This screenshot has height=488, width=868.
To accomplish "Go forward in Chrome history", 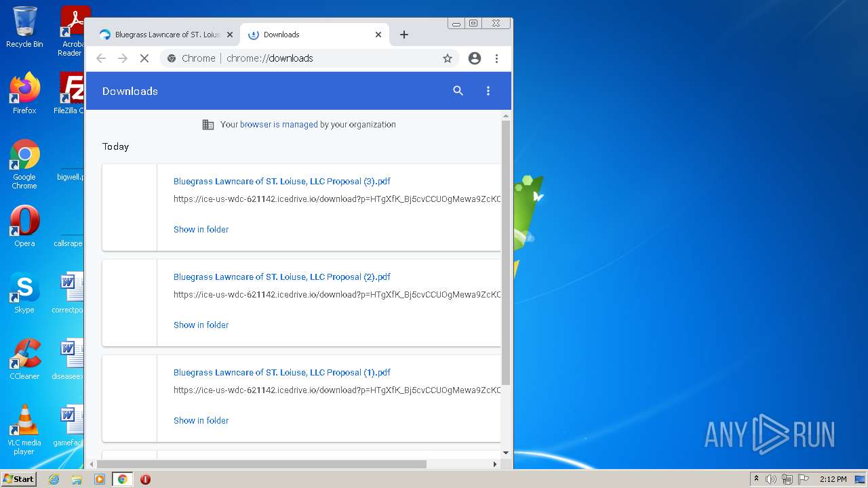I will tap(123, 58).
